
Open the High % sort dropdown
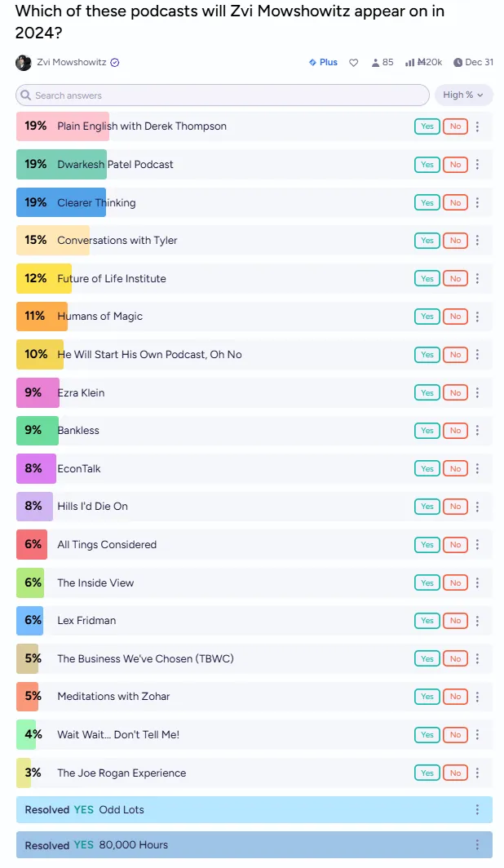coord(463,95)
